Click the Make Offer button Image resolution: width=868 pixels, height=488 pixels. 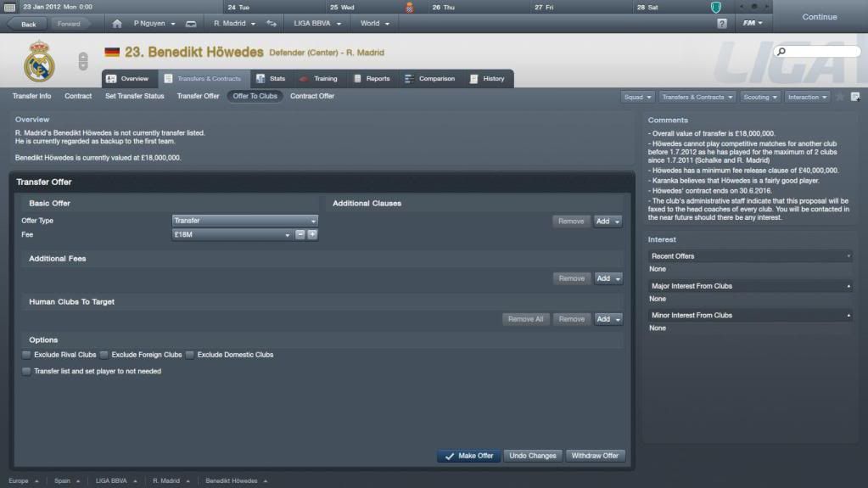click(x=469, y=457)
